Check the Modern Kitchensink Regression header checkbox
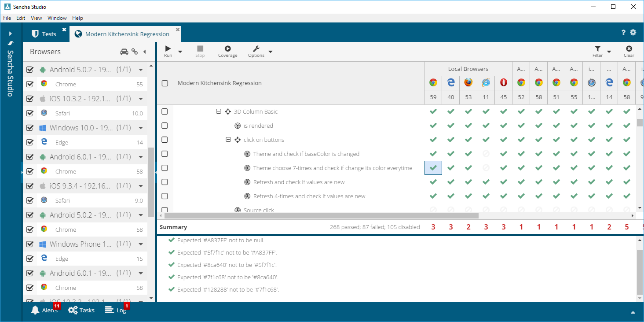This screenshot has width=644, height=322. point(165,83)
